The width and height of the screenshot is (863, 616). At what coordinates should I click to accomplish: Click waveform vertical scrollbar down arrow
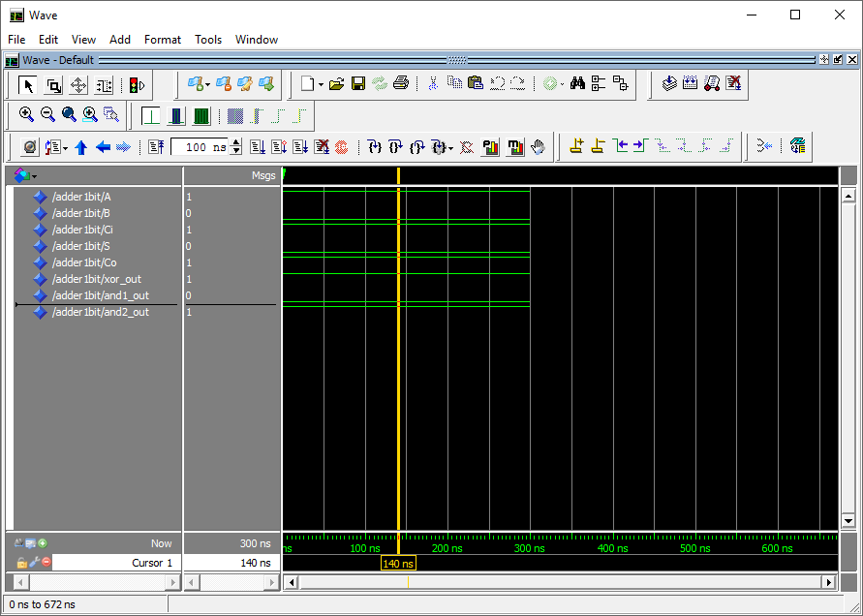pyautogui.click(x=848, y=521)
